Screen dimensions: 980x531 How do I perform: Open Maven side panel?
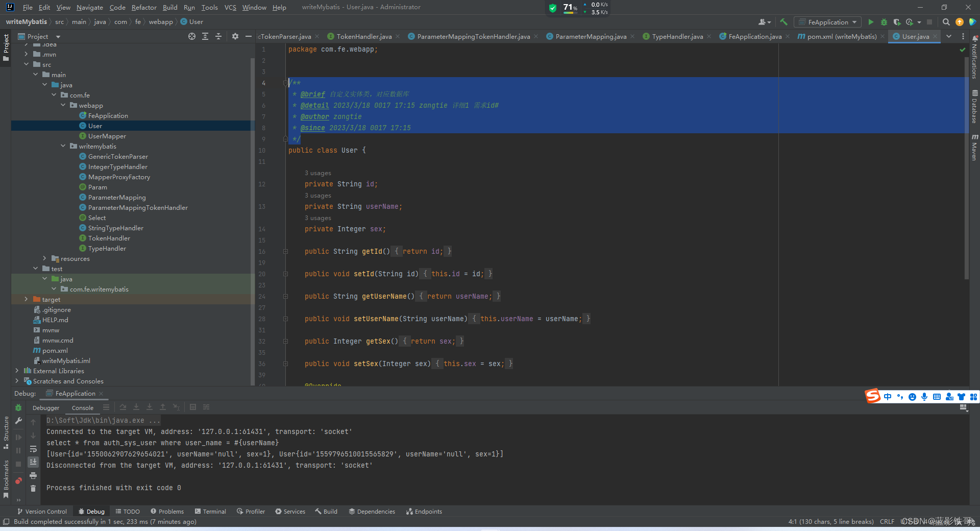point(974,148)
